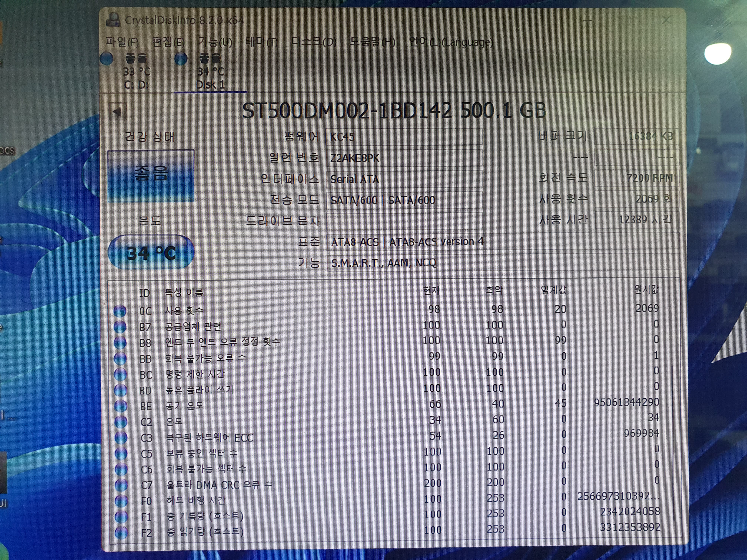Go to previous disk with left arrow
The image size is (747, 560).
tap(118, 111)
